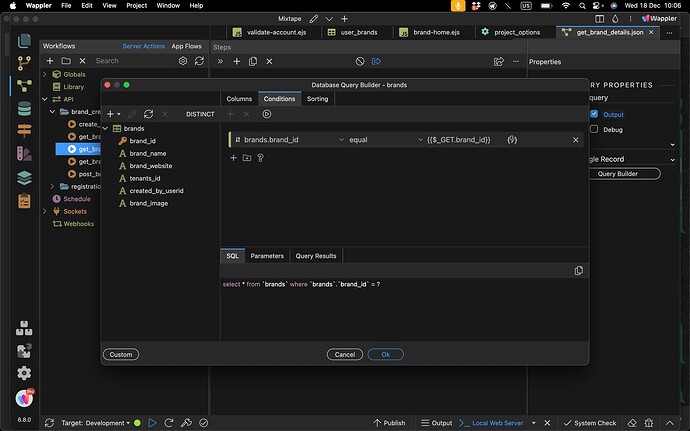Image resolution: width=690 pixels, height=431 pixels.
Task: Click the System Check status item
Action: 590,423
